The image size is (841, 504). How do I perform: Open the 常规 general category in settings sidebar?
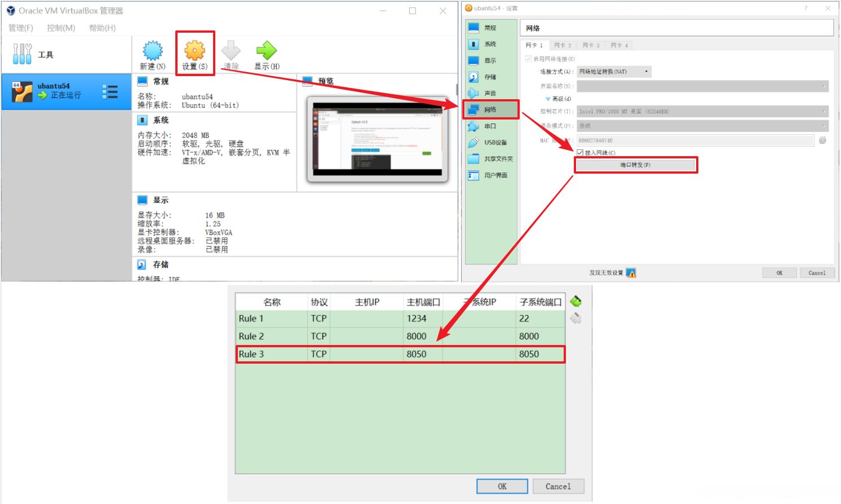coord(490,28)
